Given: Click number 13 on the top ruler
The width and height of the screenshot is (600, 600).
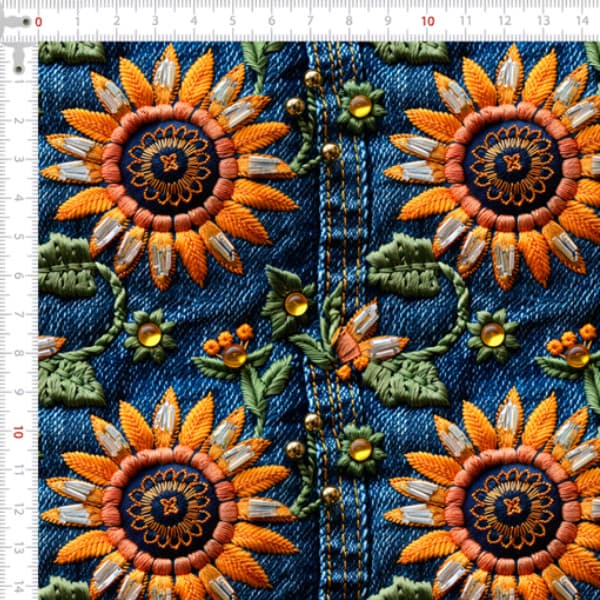Looking at the screenshot, I should pyautogui.click(x=543, y=21).
